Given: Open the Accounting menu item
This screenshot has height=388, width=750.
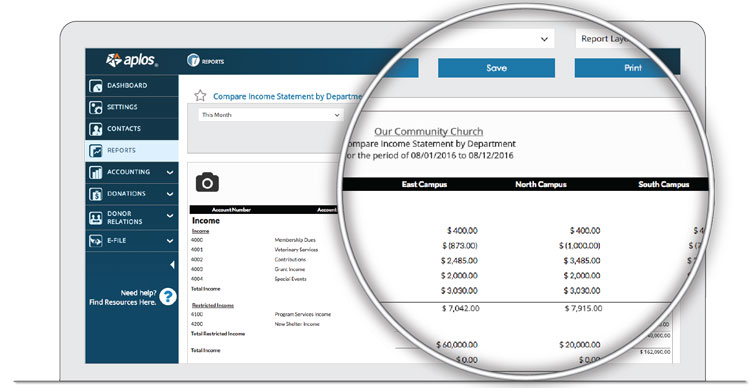Looking at the screenshot, I should (x=132, y=172).
